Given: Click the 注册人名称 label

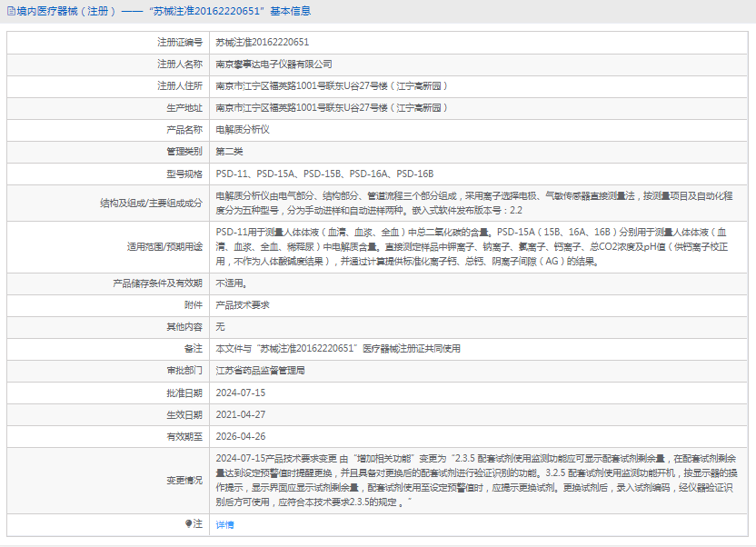Looking at the screenshot, I should (x=180, y=65).
